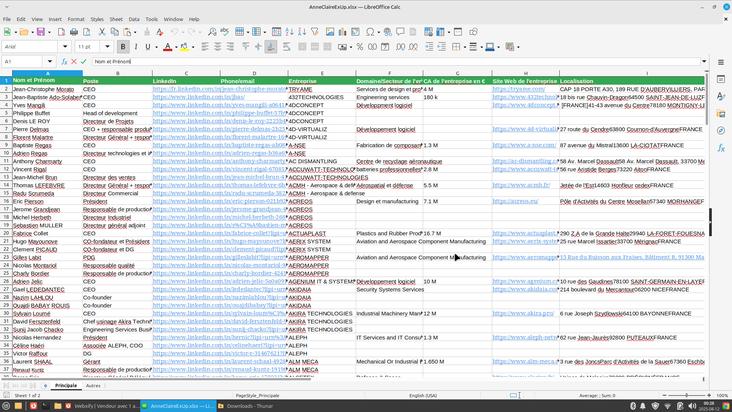The width and height of the screenshot is (732, 412).
Task: Click the Sort Ascending icon
Action: coord(289,32)
